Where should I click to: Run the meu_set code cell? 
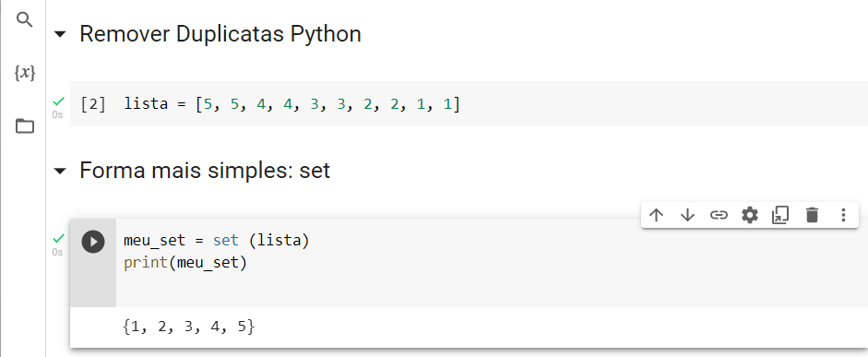point(93,242)
